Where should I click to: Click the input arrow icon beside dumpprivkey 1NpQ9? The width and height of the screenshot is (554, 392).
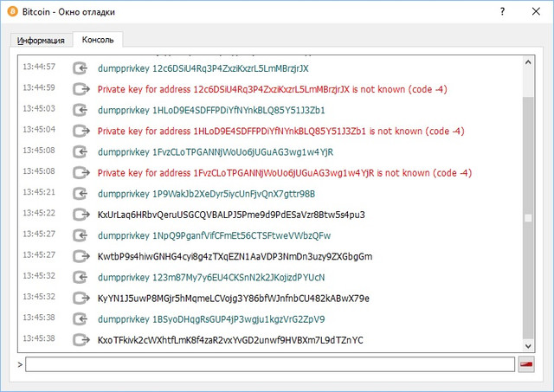[81, 235]
